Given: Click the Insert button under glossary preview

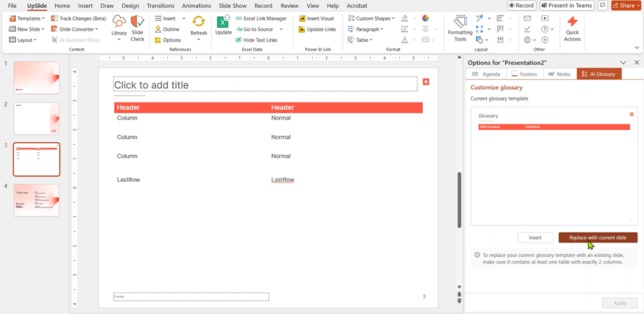Looking at the screenshot, I should [535, 237].
